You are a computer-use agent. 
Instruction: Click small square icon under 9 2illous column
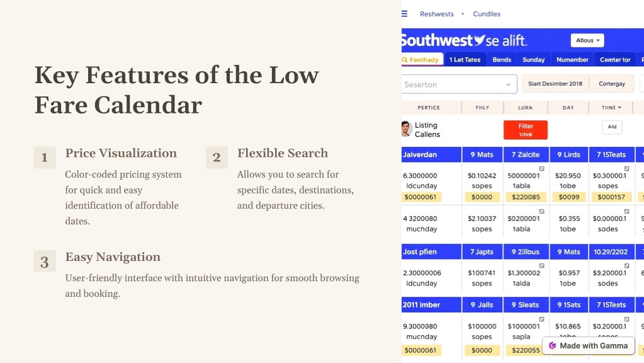(x=542, y=266)
